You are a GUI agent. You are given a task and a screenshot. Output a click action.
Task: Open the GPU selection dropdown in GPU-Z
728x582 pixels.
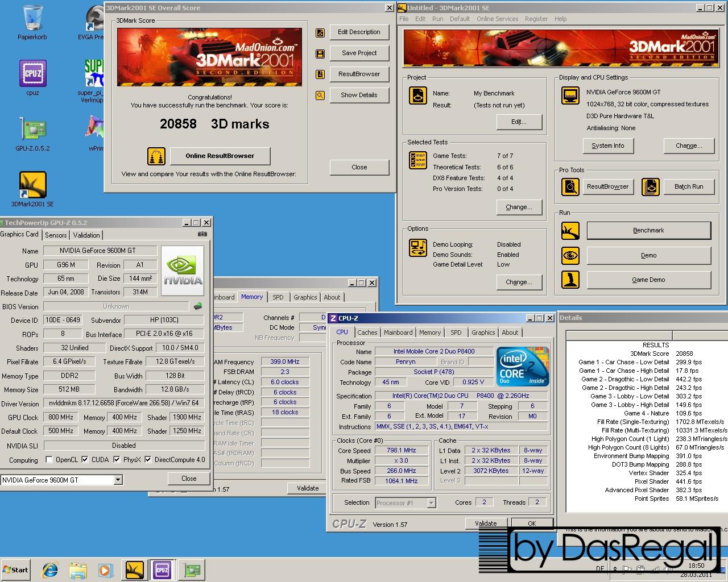click(118, 480)
